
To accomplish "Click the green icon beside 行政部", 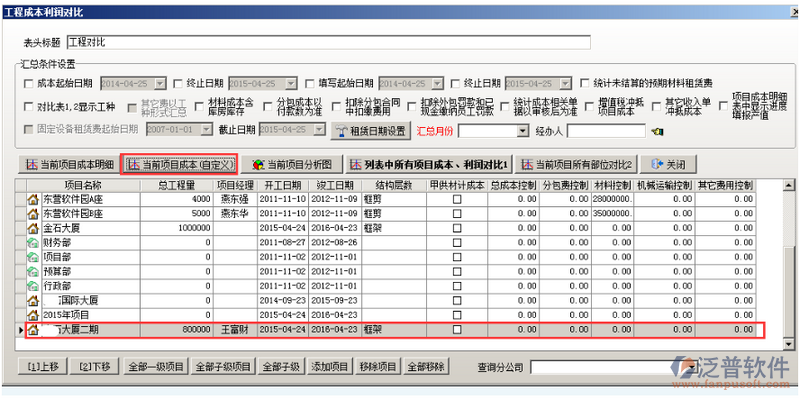I will 32,285.
